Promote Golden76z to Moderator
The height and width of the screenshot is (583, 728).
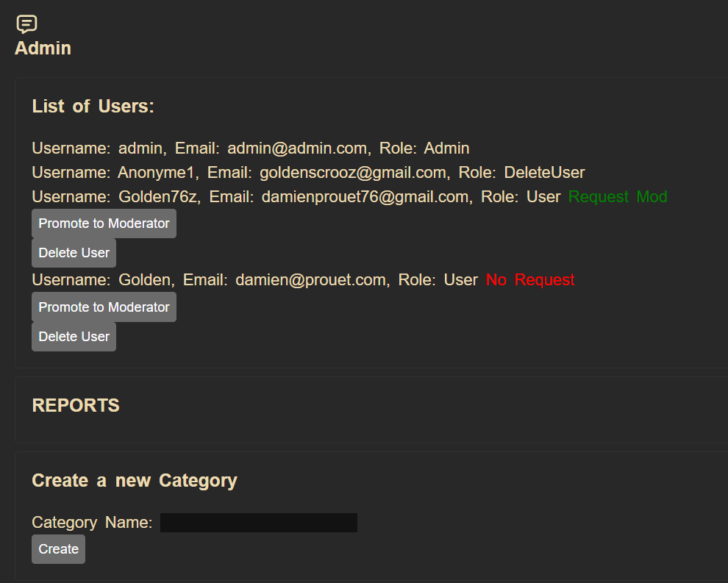click(x=104, y=223)
